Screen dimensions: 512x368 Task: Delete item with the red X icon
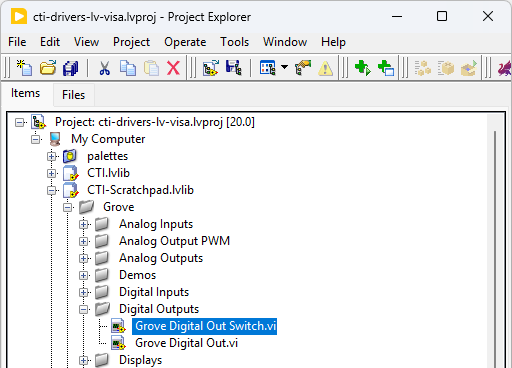point(173,68)
